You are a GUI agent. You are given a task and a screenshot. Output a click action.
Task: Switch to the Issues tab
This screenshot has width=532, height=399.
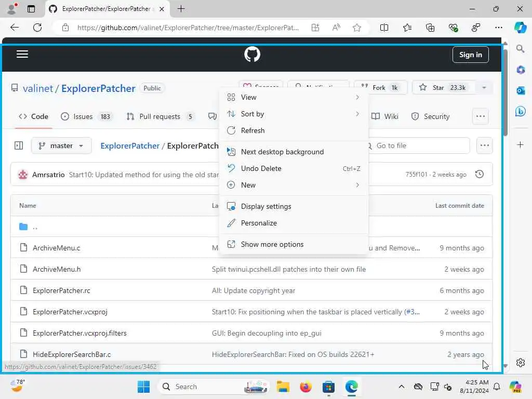tap(86, 116)
